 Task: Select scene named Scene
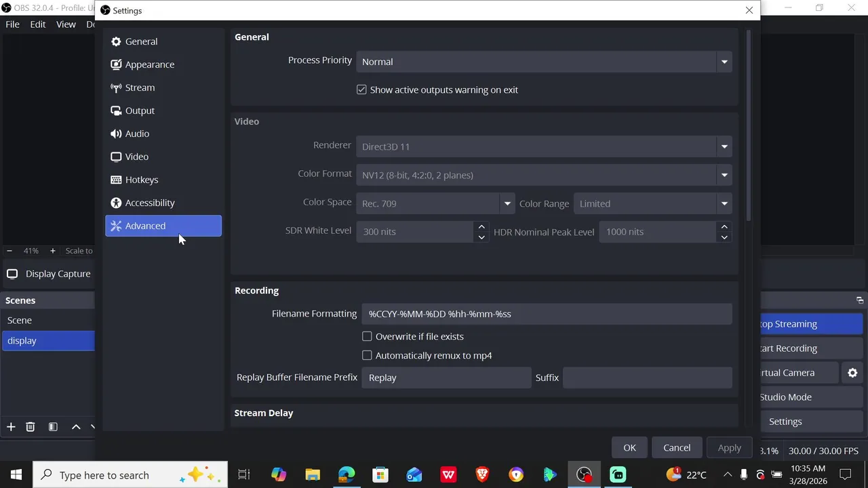(x=47, y=320)
